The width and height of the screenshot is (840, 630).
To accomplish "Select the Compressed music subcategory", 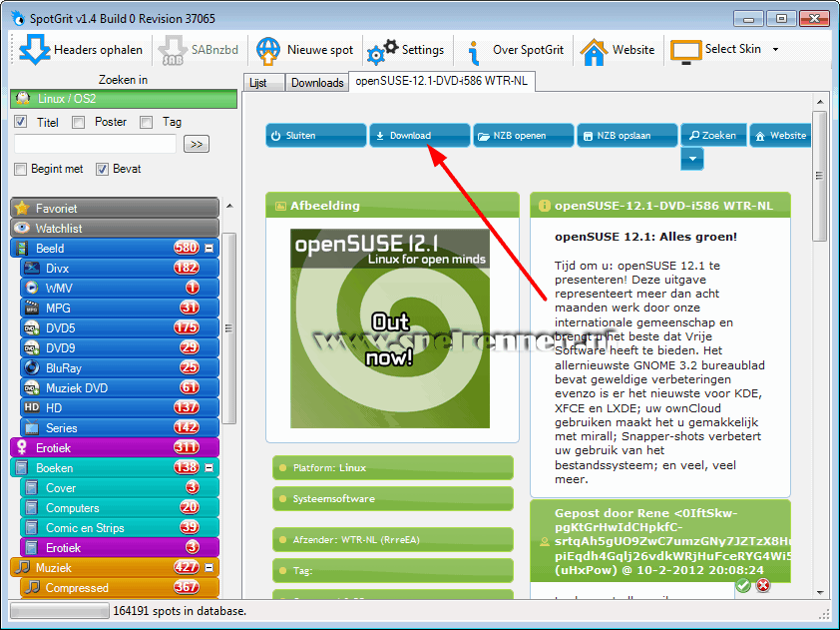I will point(120,588).
